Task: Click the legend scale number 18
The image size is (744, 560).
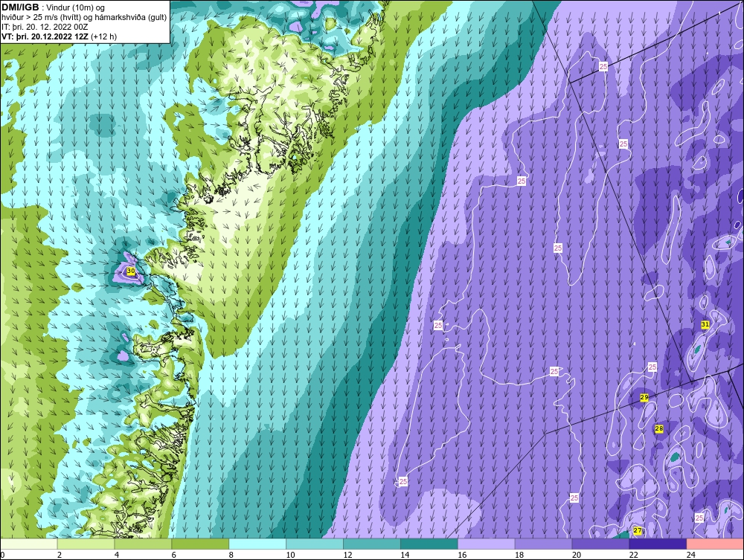Action: click(x=519, y=555)
